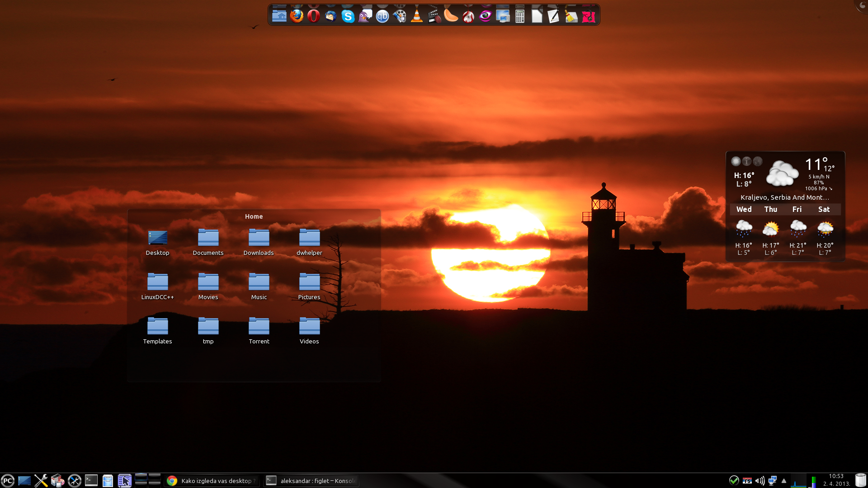This screenshot has height=488, width=868.
Task: Start Skype from the dock
Action: pos(348,17)
